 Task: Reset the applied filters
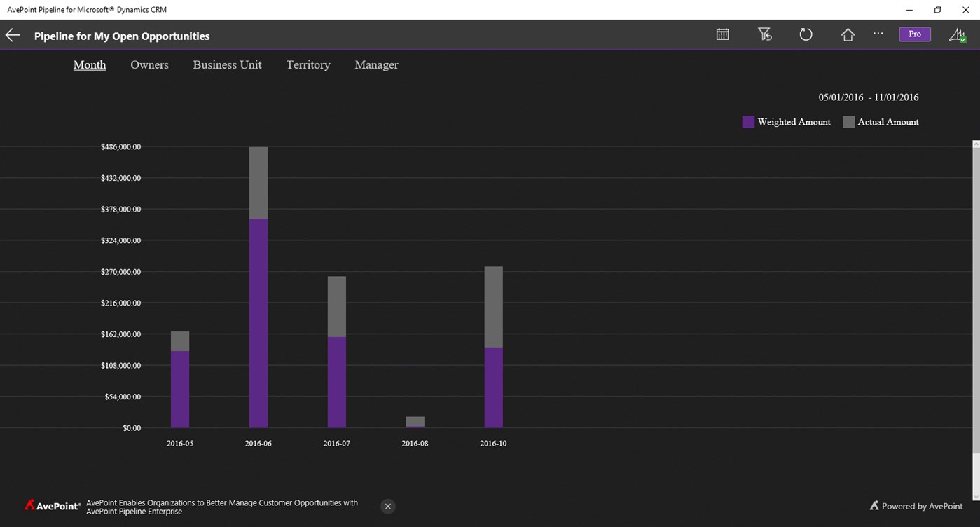click(x=764, y=34)
